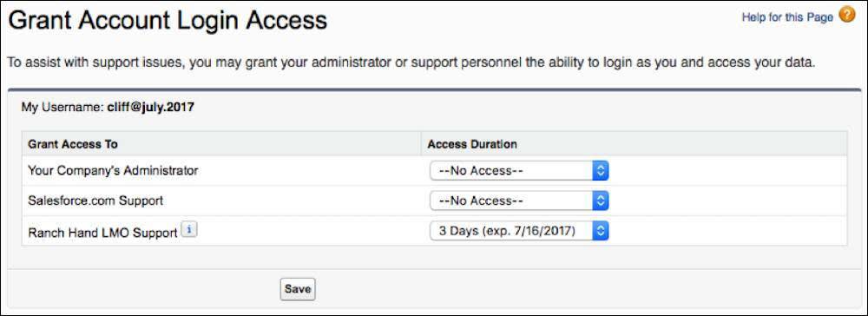Click the Access Duration column header

(x=472, y=144)
